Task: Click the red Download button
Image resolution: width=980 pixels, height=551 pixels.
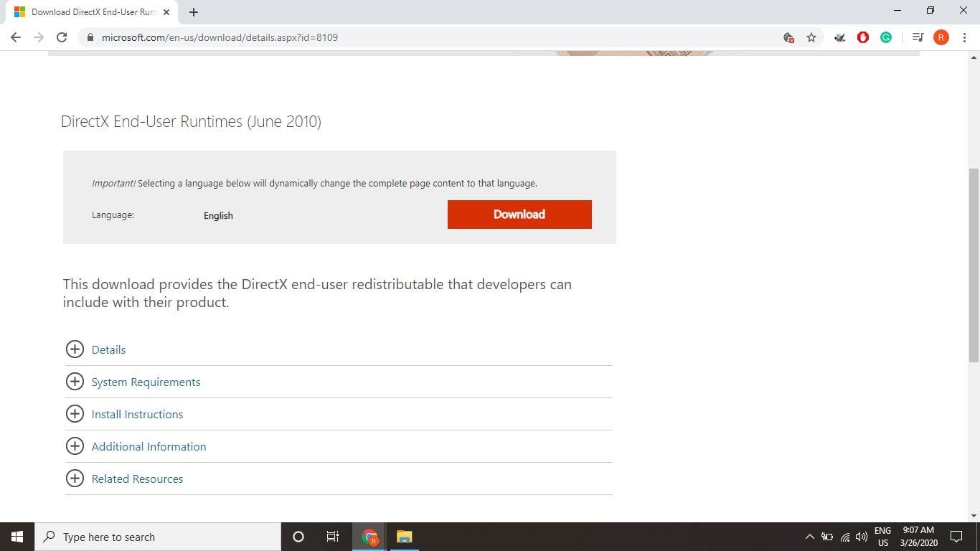Action: tap(519, 215)
